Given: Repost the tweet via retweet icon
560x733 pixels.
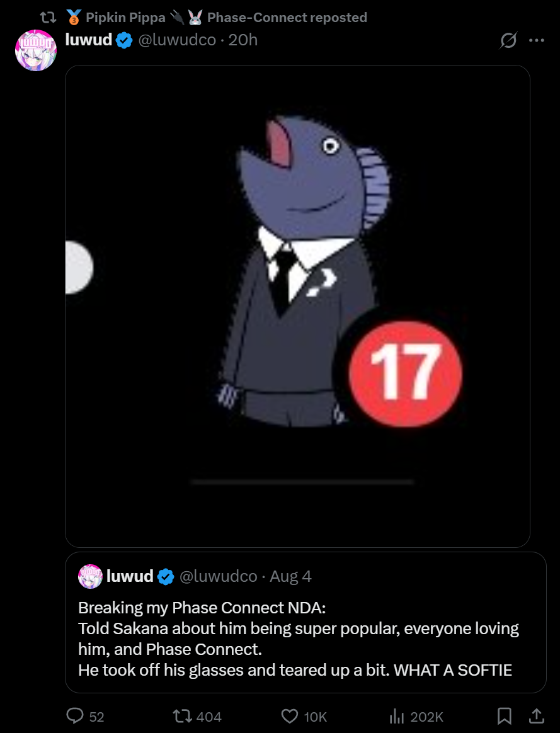Looking at the screenshot, I should click(181, 716).
